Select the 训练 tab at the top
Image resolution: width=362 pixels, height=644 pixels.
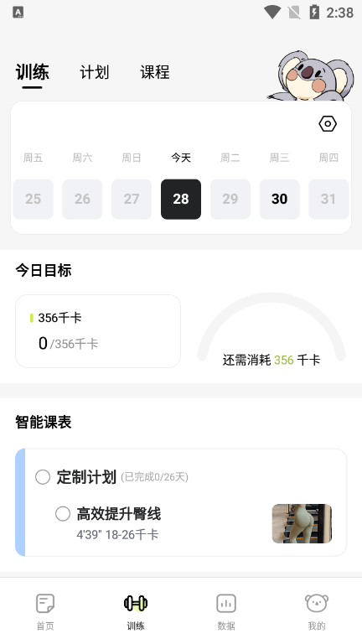pos(33,73)
